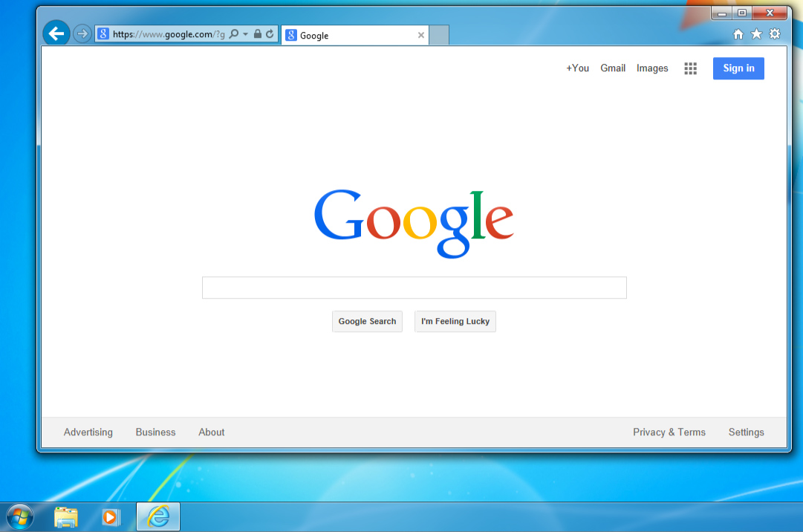This screenshot has height=532, width=803.
Task: Click the Google Search button
Action: 367,322
